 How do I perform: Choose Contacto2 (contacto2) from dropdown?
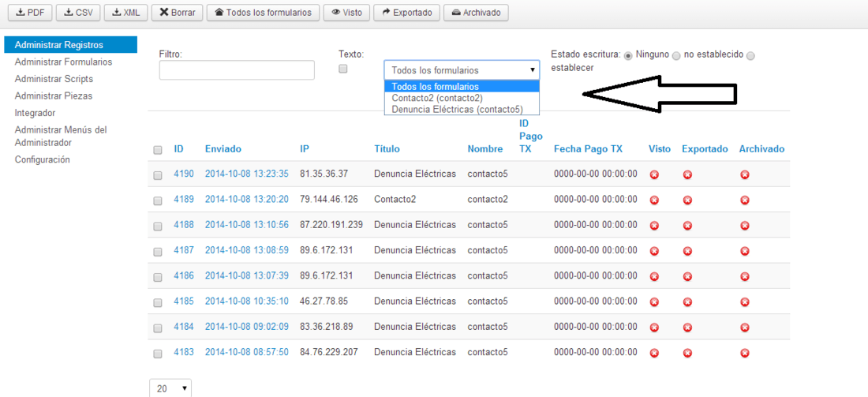[462, 98]
